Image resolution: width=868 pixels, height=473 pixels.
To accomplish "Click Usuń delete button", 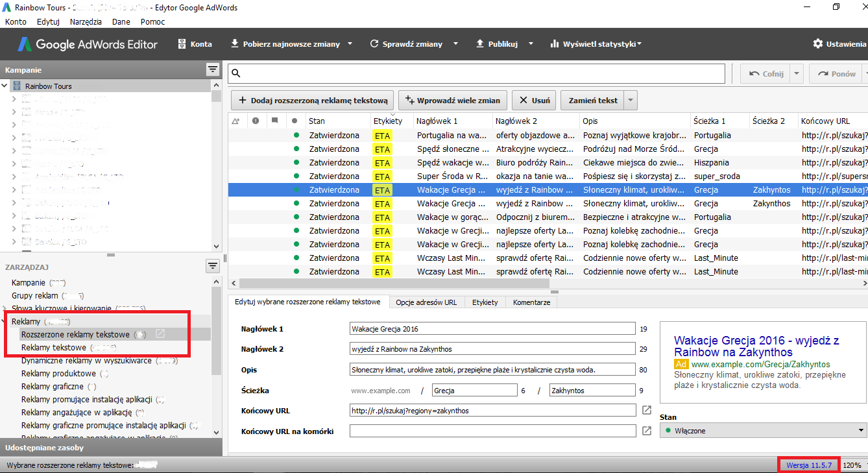I will click(534, 100).
